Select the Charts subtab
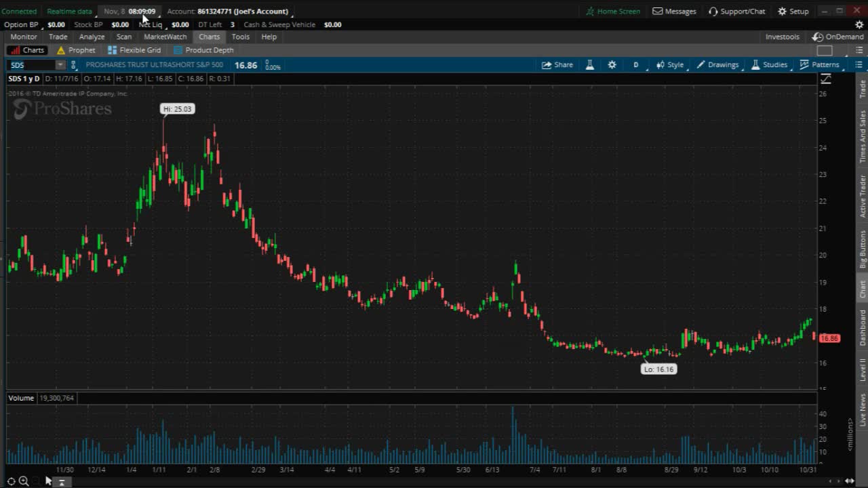The height and width of the screenshot is (488, 868). [x=27, y=50]
